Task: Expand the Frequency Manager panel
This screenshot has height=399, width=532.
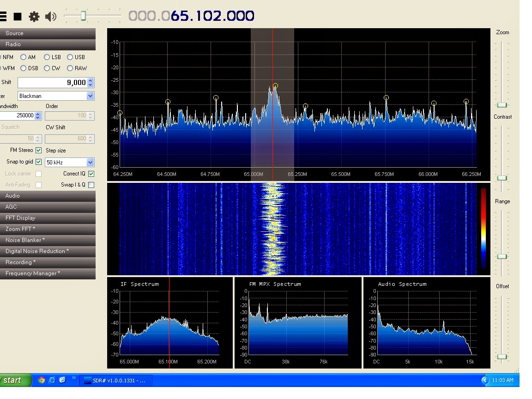Action: 48,273
